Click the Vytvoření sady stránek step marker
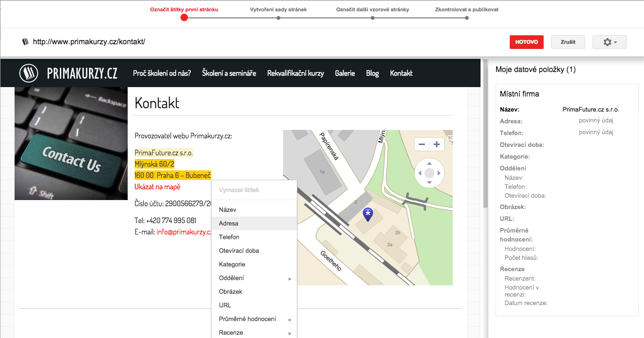 click(x=278, y=18)
